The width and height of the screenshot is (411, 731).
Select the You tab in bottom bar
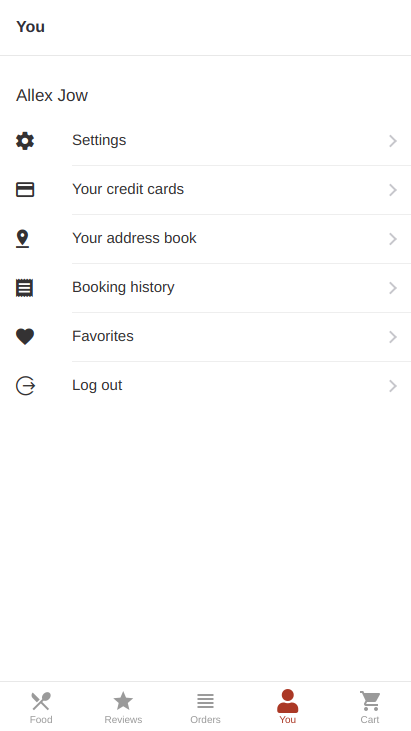point(288,707)
